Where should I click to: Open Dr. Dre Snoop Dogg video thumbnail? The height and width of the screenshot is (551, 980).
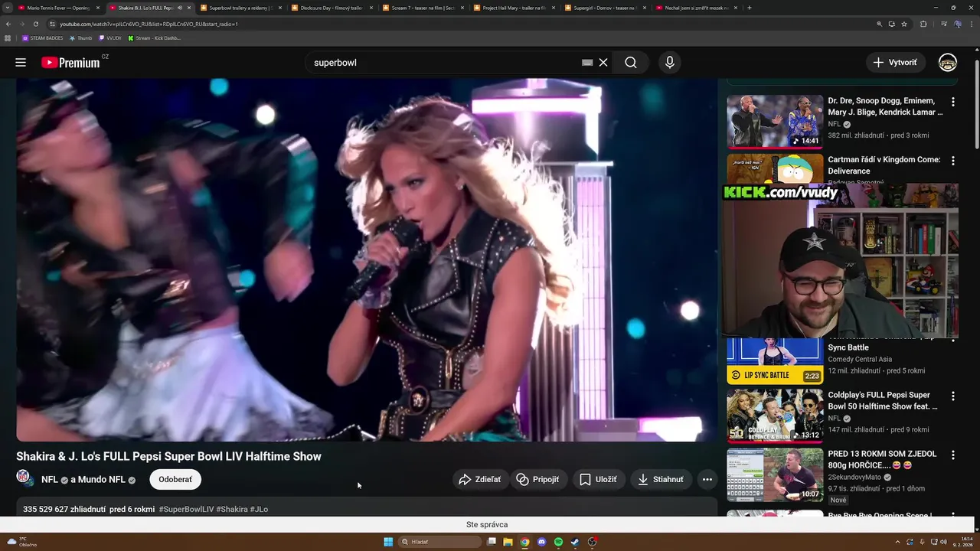click(775, 121)
